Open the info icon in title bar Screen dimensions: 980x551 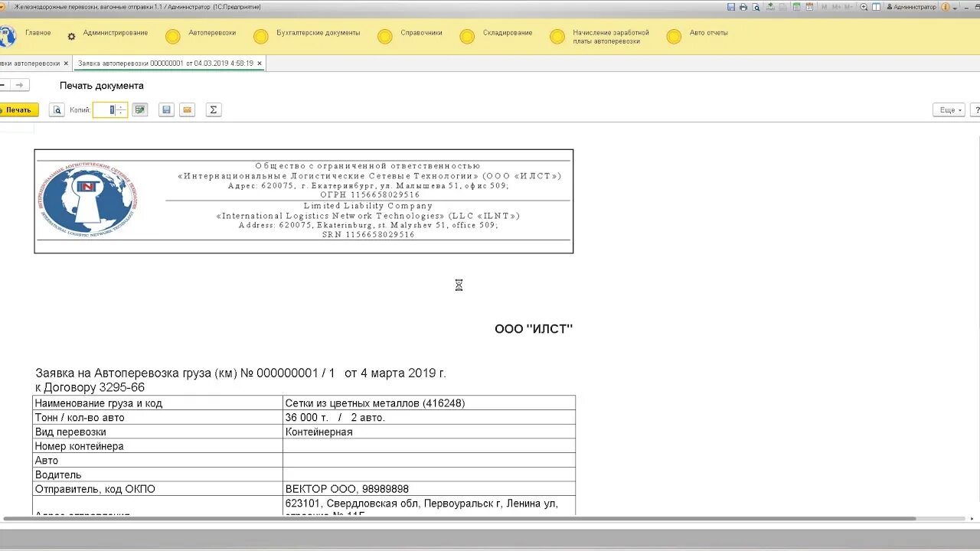pos(945,7)
